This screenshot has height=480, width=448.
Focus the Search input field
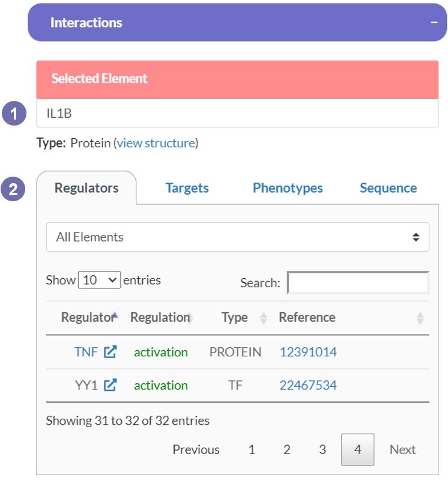click(358, 282)
